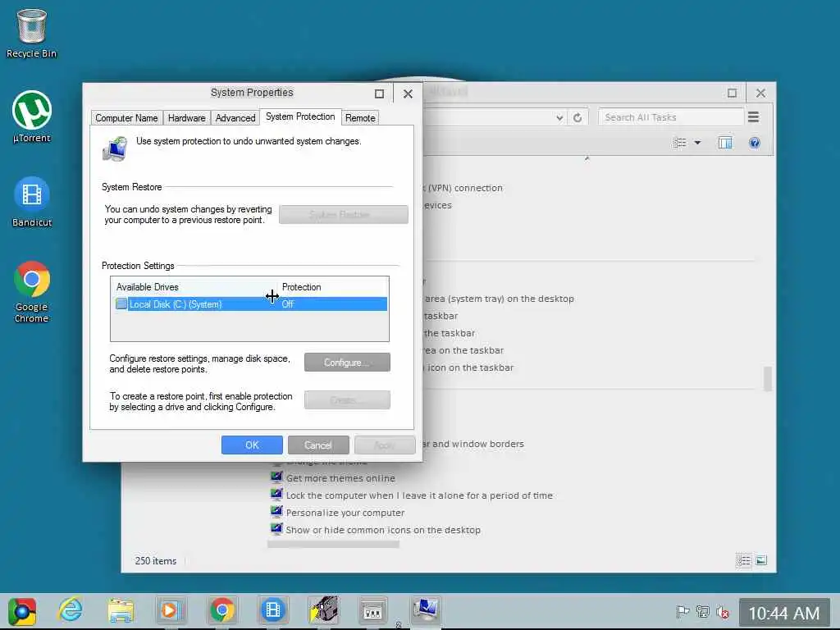
Task: Click muted volume icon in tray
Action: tap(723, 612)
